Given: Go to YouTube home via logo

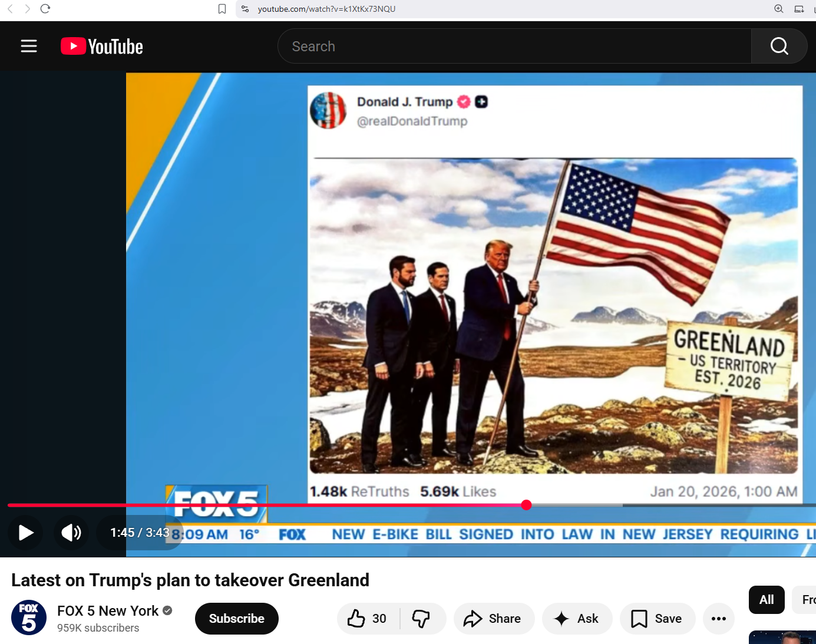Looking at the screenshot, I should (x=102, y=47).
